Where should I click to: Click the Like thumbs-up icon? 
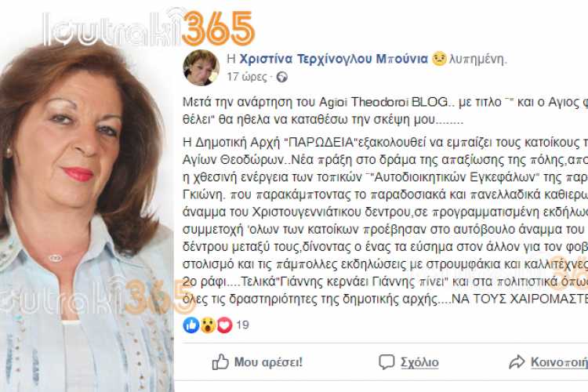click(x=220, y=361)
